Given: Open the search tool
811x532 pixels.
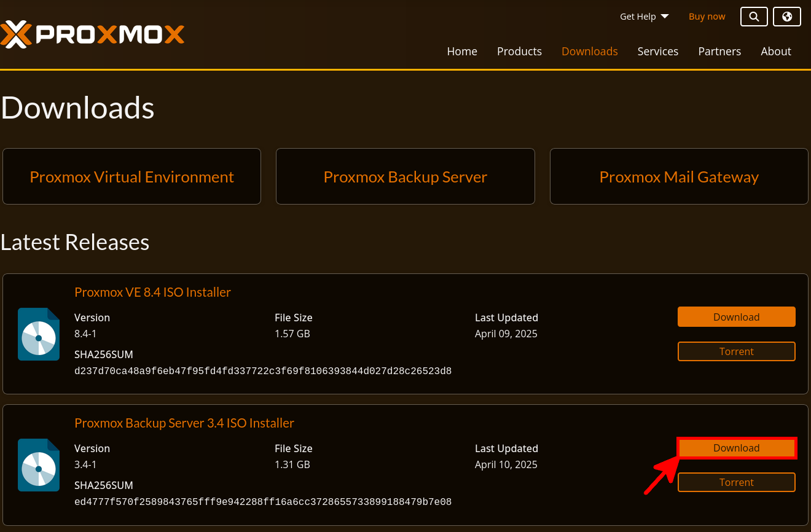Looking at the screenshot, I should coord(754,17).
